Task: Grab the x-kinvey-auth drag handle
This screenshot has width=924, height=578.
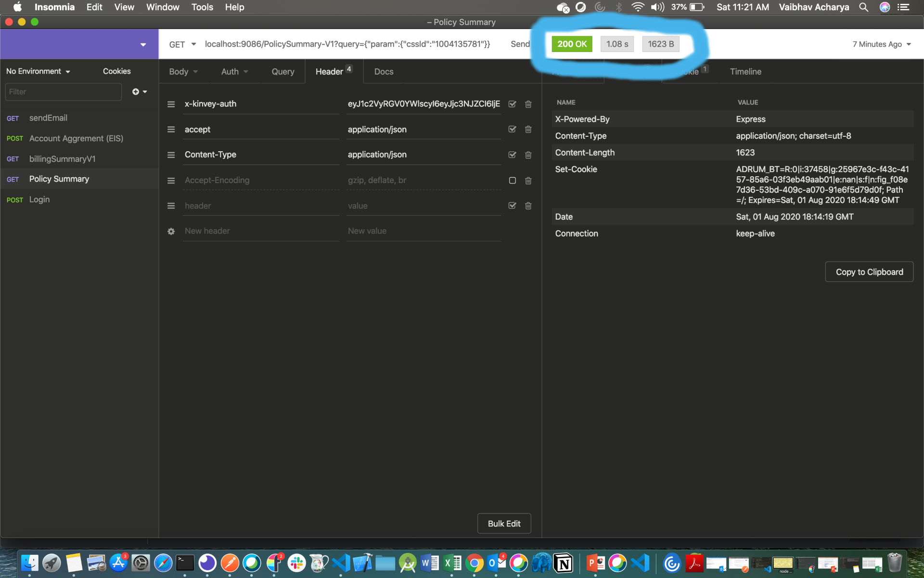Action: click(x=171, y=104)
